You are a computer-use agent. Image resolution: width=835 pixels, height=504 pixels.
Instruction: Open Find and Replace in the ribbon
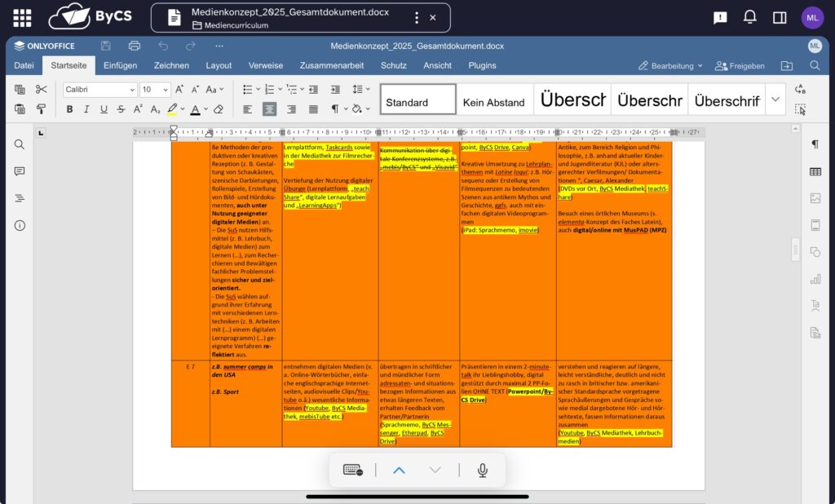pyautogui.click(x=800, y=89)
